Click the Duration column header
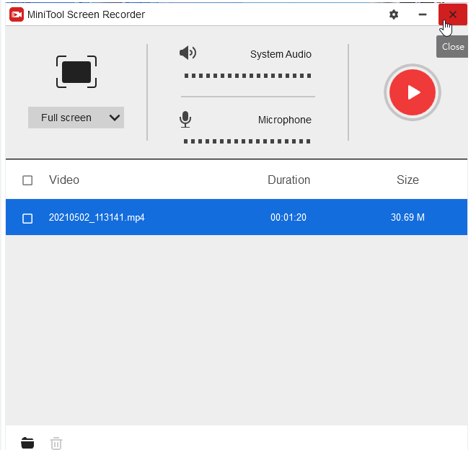 tap(288, 180)
